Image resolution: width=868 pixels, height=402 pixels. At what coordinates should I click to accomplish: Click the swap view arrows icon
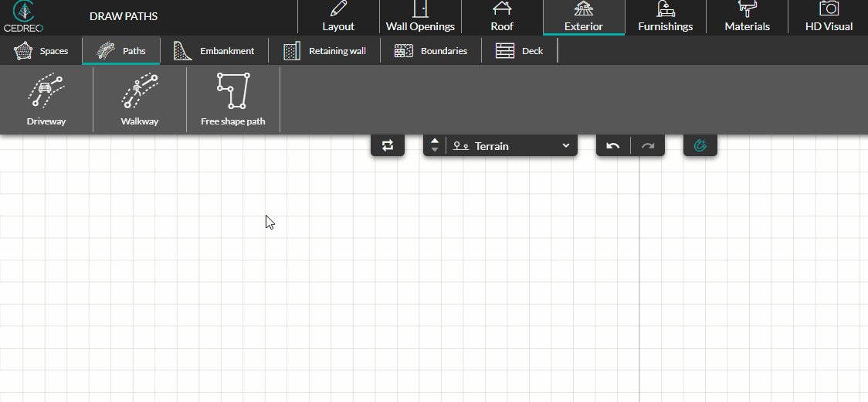coord(388,145)
